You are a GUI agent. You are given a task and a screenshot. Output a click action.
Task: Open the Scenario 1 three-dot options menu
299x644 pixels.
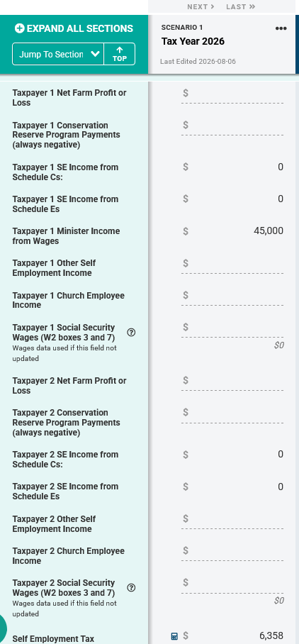click(x=281, y=28)
